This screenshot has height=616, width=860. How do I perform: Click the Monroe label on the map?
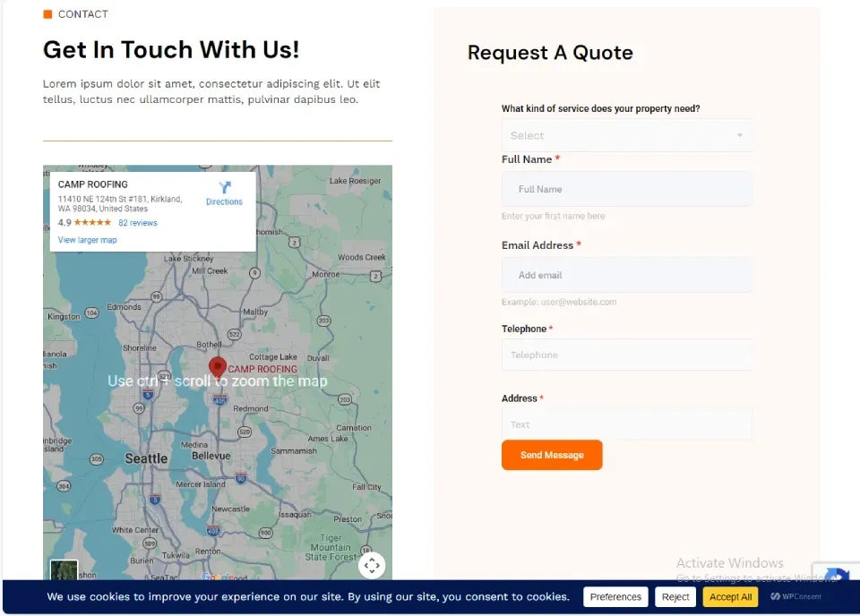tap(326, 274)
